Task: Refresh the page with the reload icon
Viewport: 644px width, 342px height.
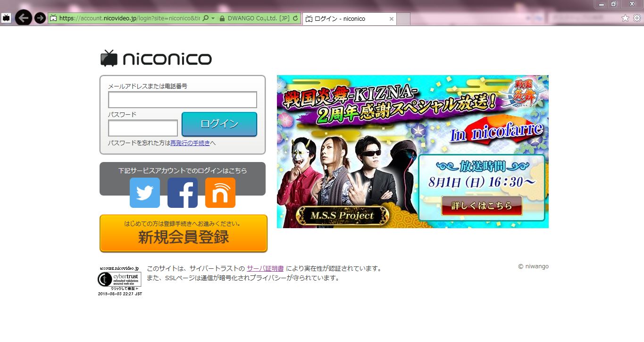Action: pyautogui.click(x=295, y=18)
